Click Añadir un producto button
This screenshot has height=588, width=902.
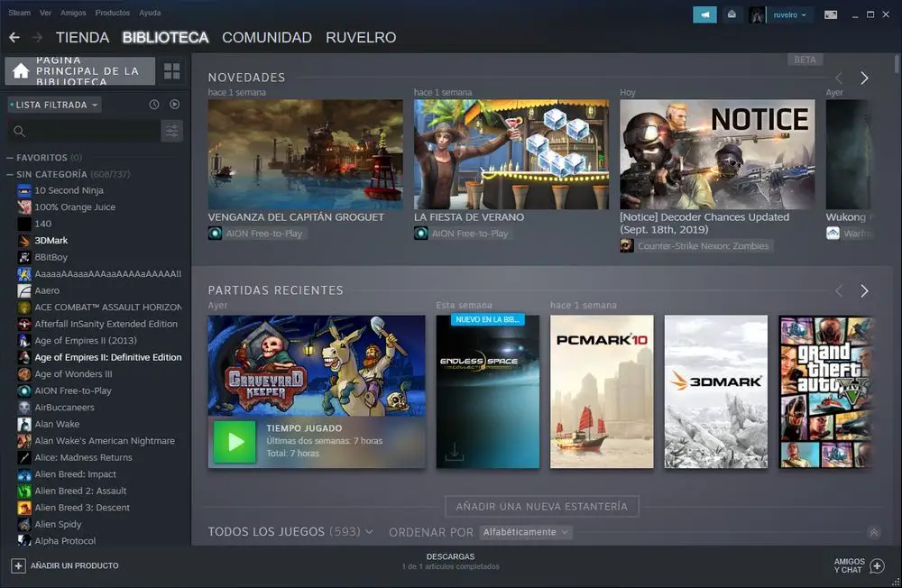point(65,566)
